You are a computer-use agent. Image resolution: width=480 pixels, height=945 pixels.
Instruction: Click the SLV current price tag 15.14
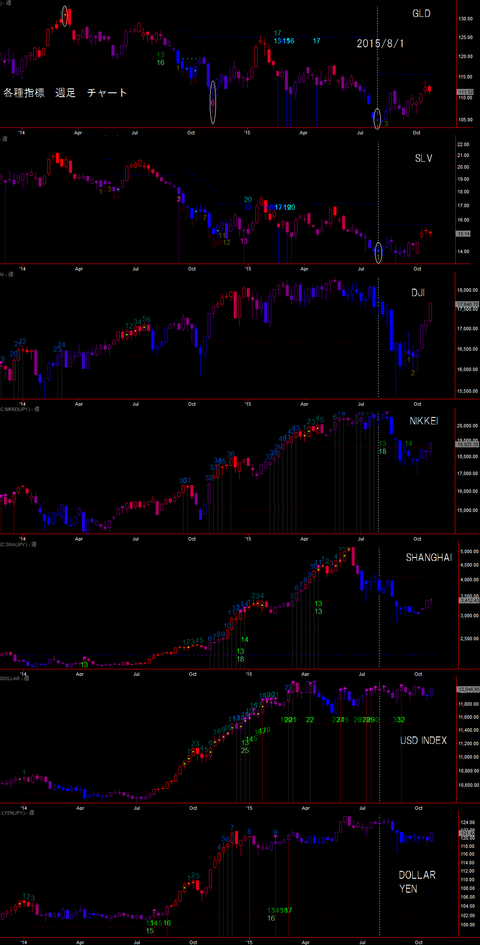pos(464,233)
